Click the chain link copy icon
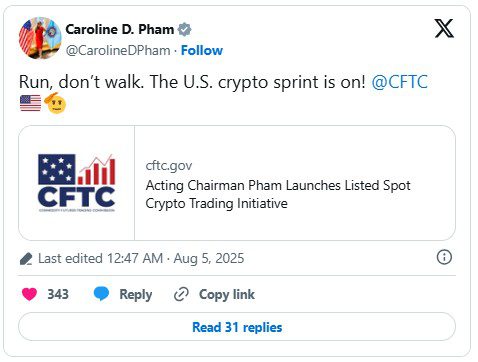Viewport: 478px width, 362px height. click(182, 294)
